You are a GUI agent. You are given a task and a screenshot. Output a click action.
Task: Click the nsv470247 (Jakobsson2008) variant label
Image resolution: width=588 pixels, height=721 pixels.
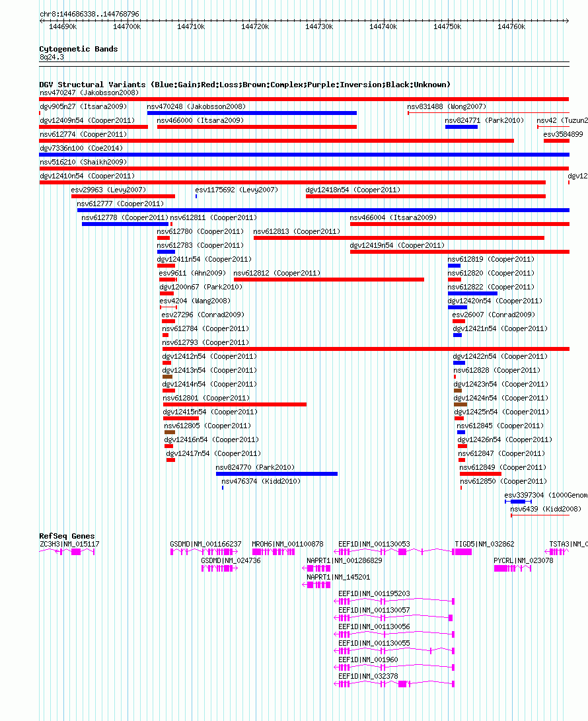(89, 93)
